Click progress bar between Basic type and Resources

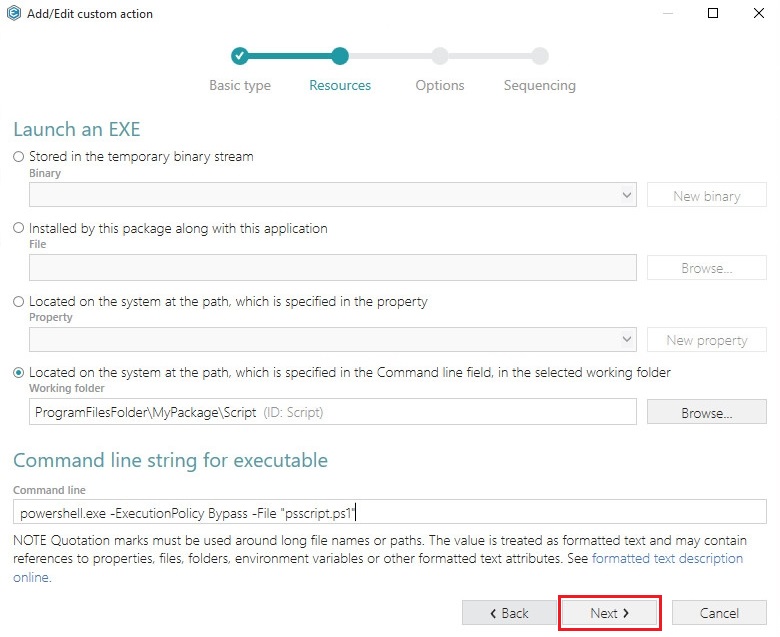pyautogui.click(x=290, y=56)
